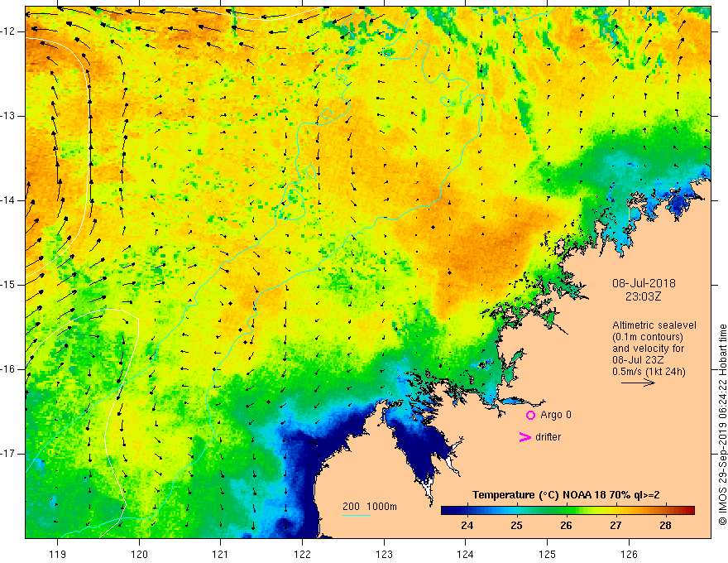Click the colorbar value 25
The image size is (728, 563).
516,526
